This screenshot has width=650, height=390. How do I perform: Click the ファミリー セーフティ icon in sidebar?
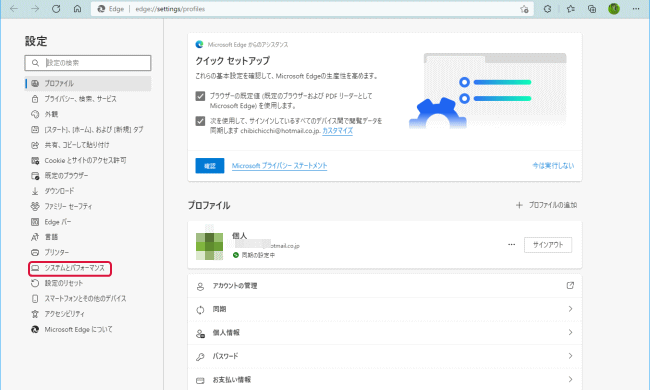point(35,206)
